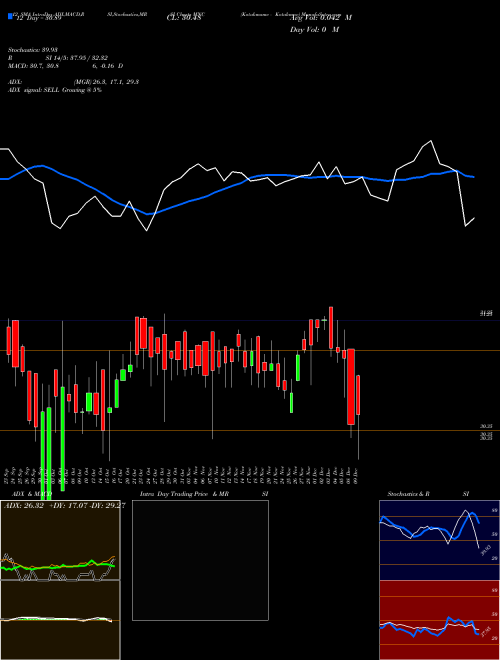
Task: Click the 'Day Vol: 0 M' label
Action: pos(314,30)
